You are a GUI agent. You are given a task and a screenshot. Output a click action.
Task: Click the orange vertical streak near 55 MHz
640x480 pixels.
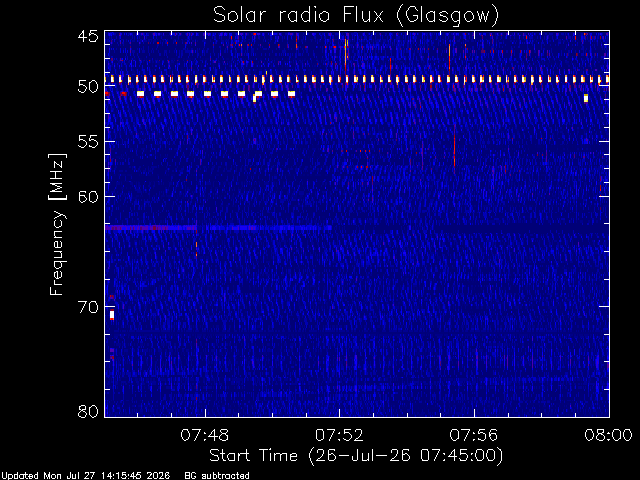(454, 147)
